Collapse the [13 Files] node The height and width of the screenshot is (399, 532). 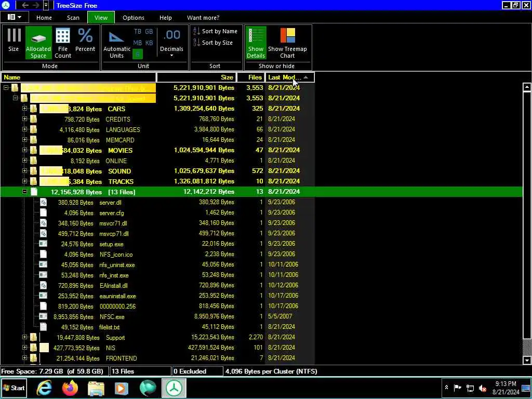(24, 192)
